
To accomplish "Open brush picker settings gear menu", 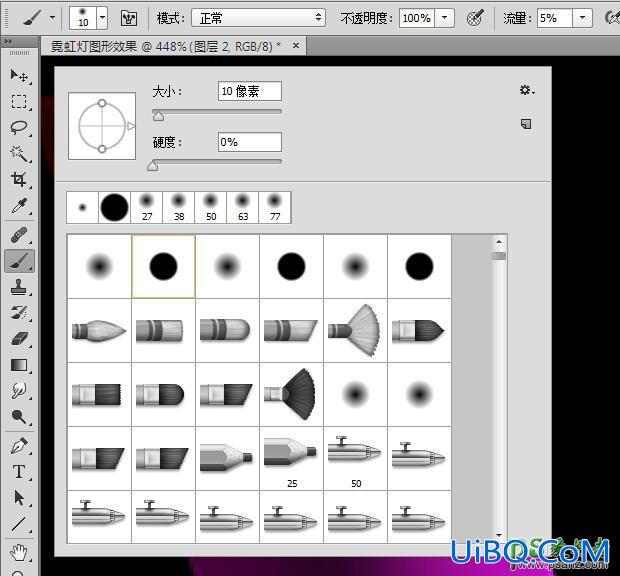I will [x=527, y=90].
